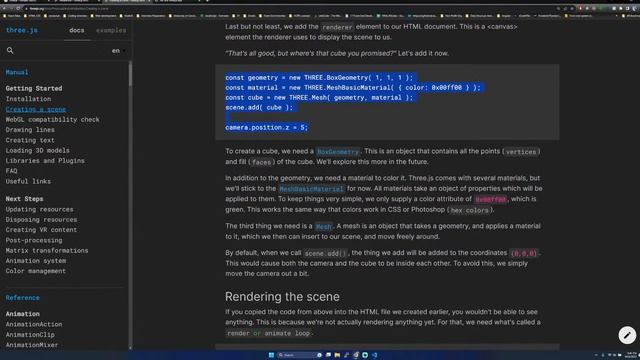Open the Windows Start menu
Image resolution: width=640 pixels, height=360 pixels.
271,355
